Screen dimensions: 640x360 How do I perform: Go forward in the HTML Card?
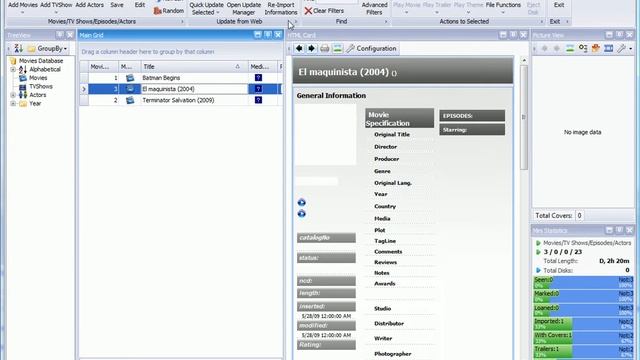pos(311,49)
